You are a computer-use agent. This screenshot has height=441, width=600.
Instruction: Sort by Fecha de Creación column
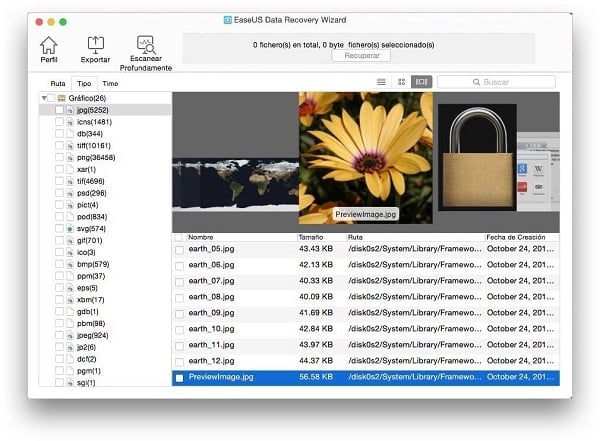515,237
